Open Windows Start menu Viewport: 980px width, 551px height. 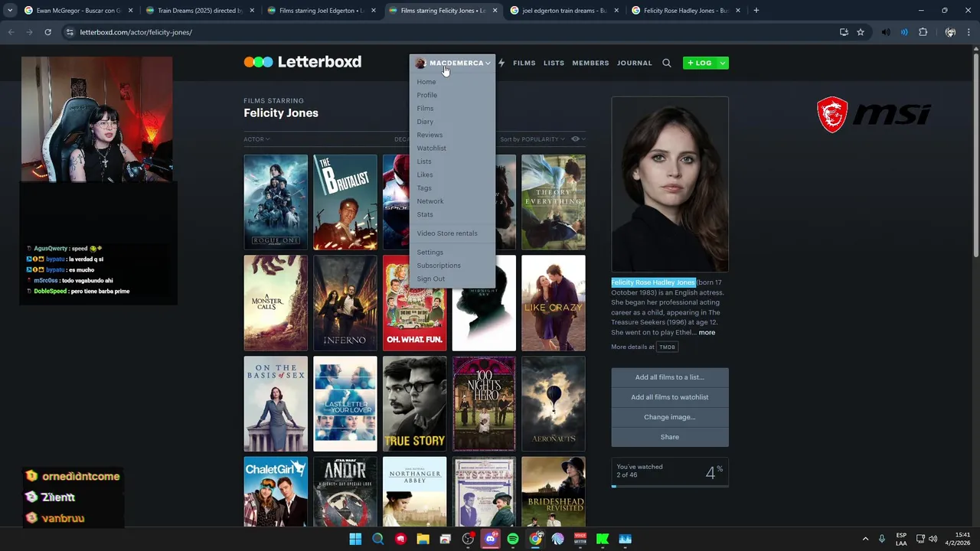[x=355, y=539]
